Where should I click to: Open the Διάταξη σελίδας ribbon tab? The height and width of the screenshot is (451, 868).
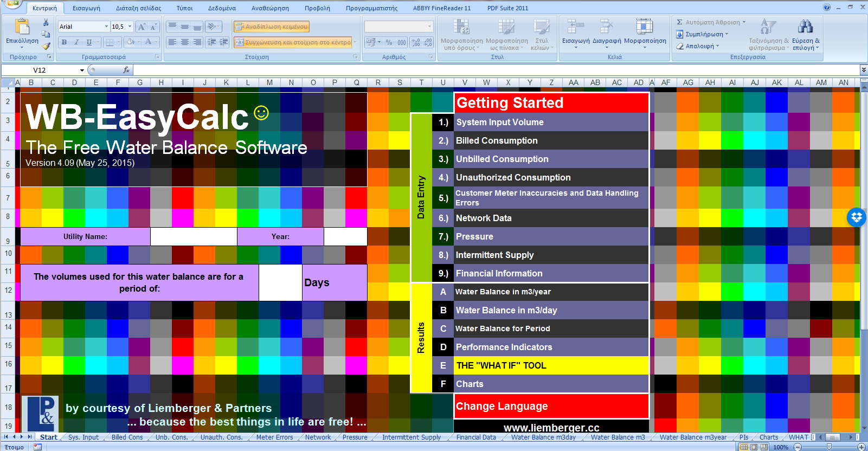pyautogui.click(x=139, y=8)
